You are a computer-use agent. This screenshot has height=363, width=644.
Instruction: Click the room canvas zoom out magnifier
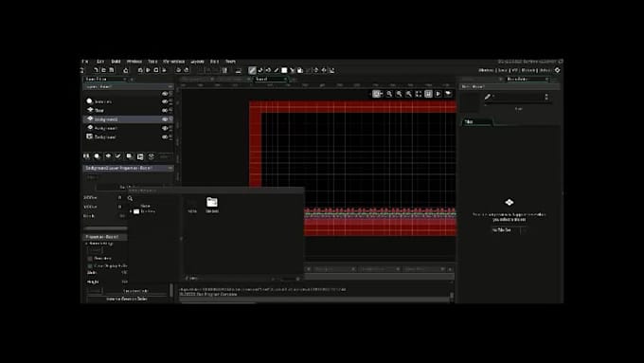point(389,94)
